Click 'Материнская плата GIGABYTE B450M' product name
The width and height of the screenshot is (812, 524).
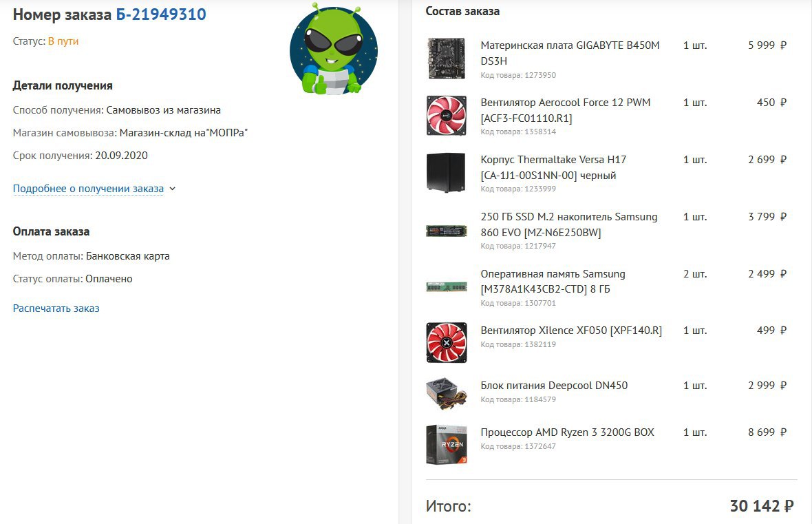click(570, 53)
